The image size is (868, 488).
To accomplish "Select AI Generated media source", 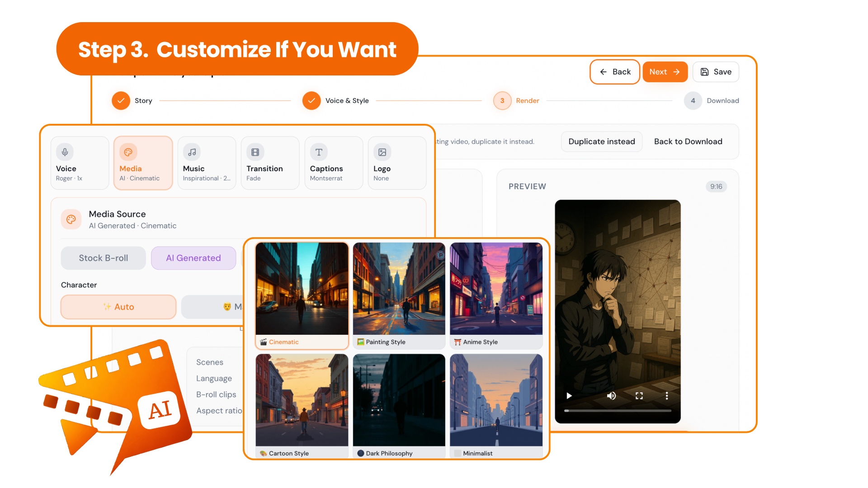I will (193, 258).
